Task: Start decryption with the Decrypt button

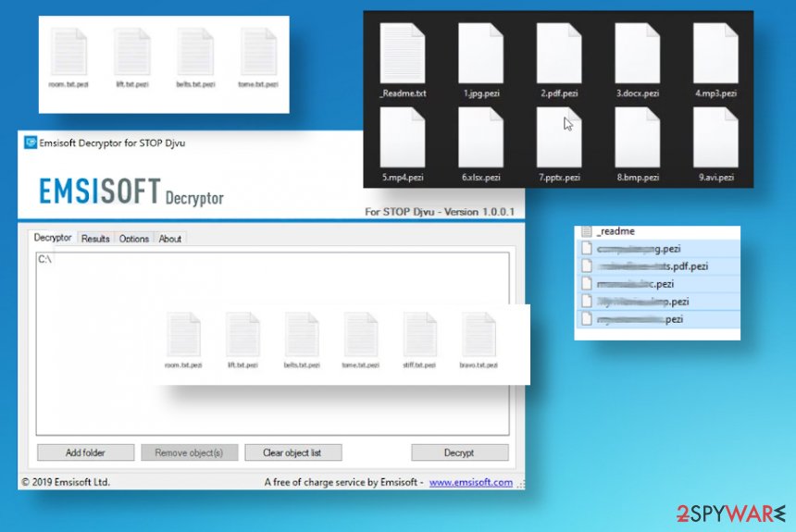Action: click(x=459, y=452)
